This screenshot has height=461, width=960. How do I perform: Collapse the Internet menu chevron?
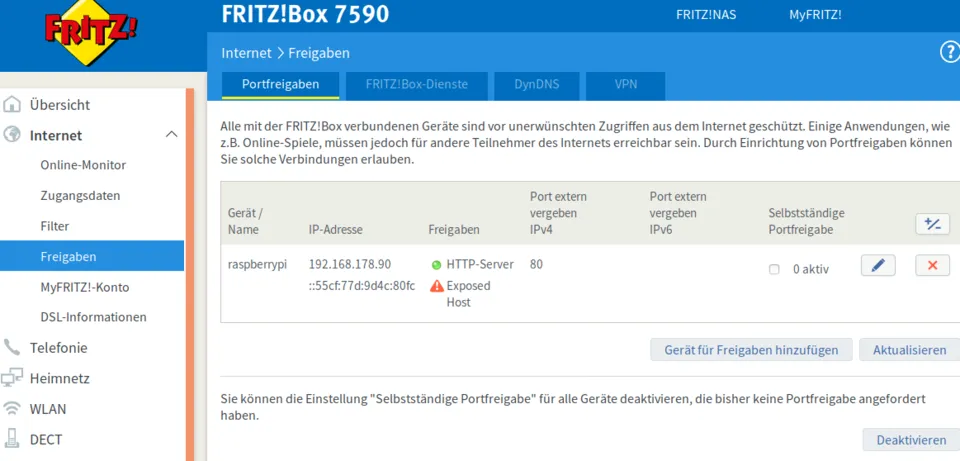click(172, 134)
